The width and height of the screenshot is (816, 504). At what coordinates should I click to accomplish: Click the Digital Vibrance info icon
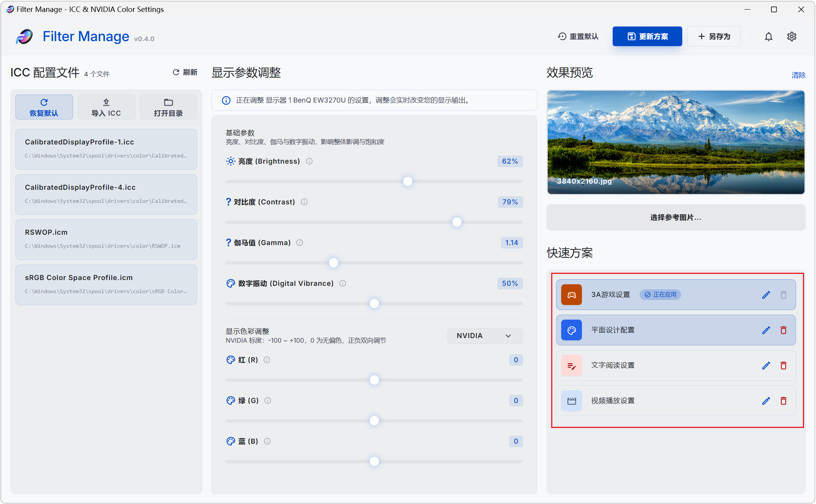pos(342,283)
